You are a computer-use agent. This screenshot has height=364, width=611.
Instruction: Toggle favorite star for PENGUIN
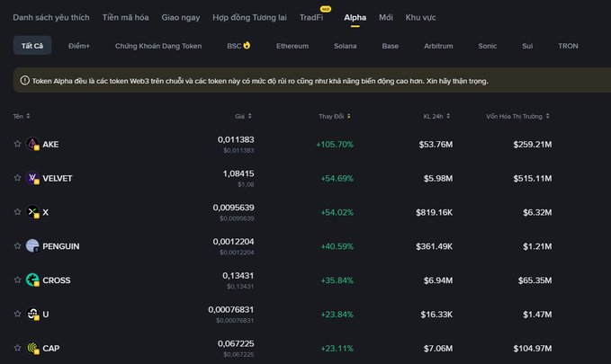click(x=17, y=245)
